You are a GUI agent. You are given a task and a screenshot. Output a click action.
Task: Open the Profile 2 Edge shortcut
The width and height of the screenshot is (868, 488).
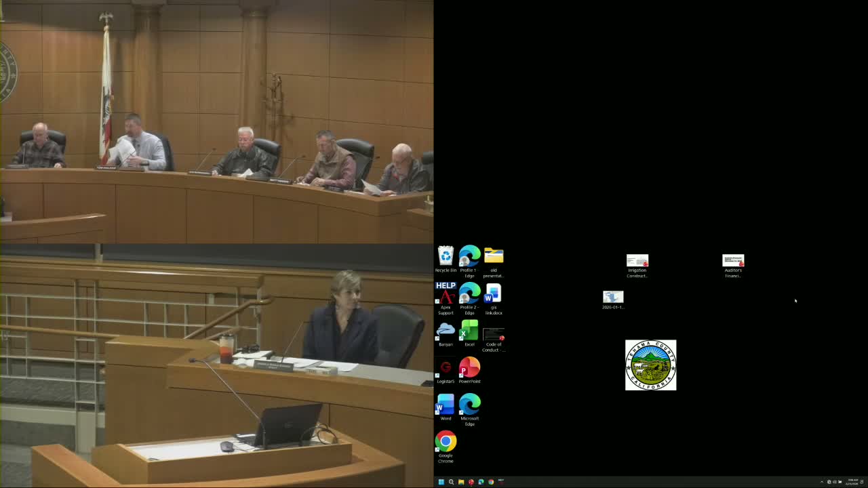pyautogui.click(x=469, y=295)
